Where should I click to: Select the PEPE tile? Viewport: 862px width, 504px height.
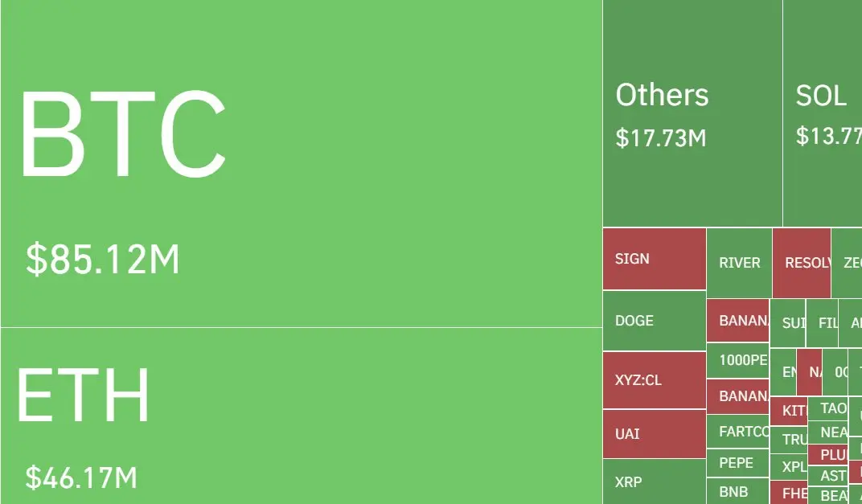[x=737, y=463]
